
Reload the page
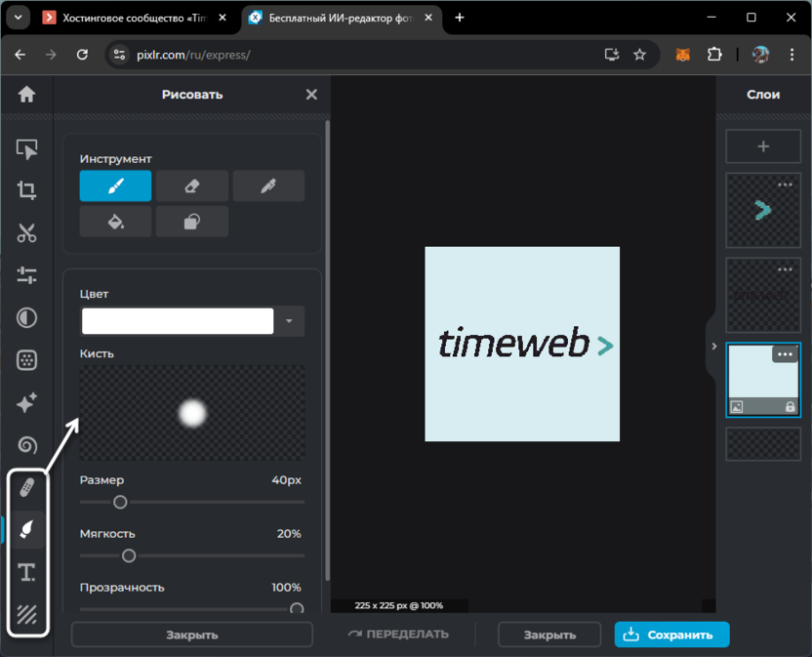(x=82, y=55)
